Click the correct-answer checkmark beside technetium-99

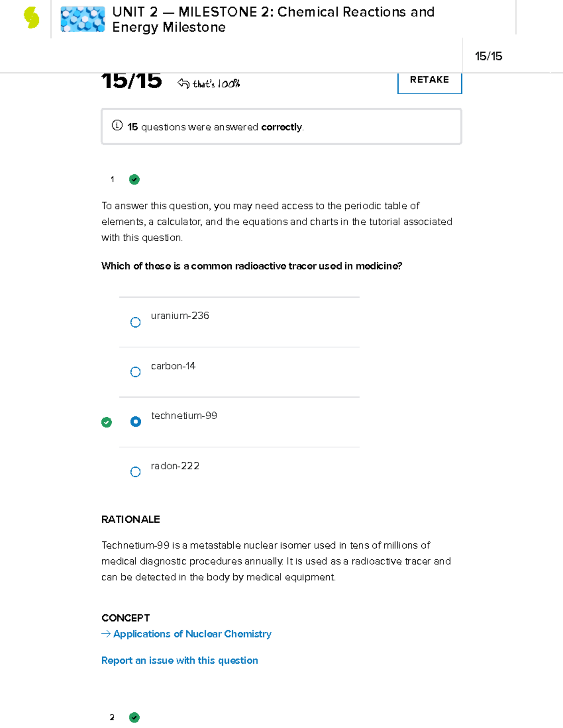[107, 422]
